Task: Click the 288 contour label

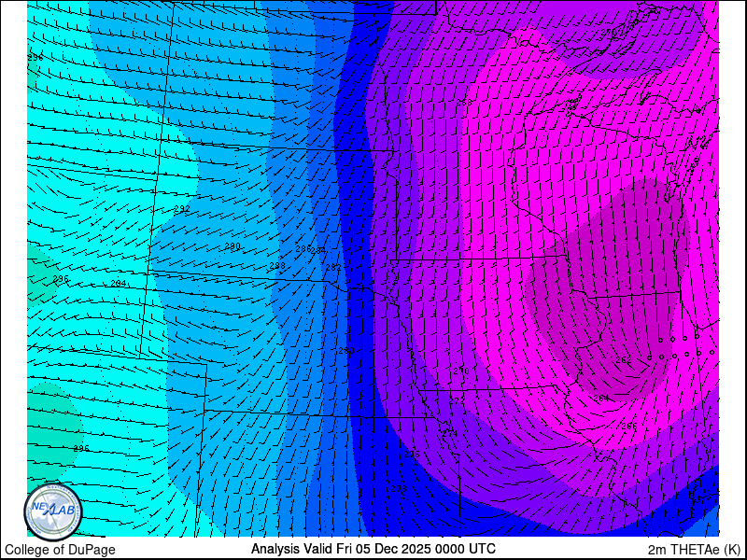Action: click(276, 266)
